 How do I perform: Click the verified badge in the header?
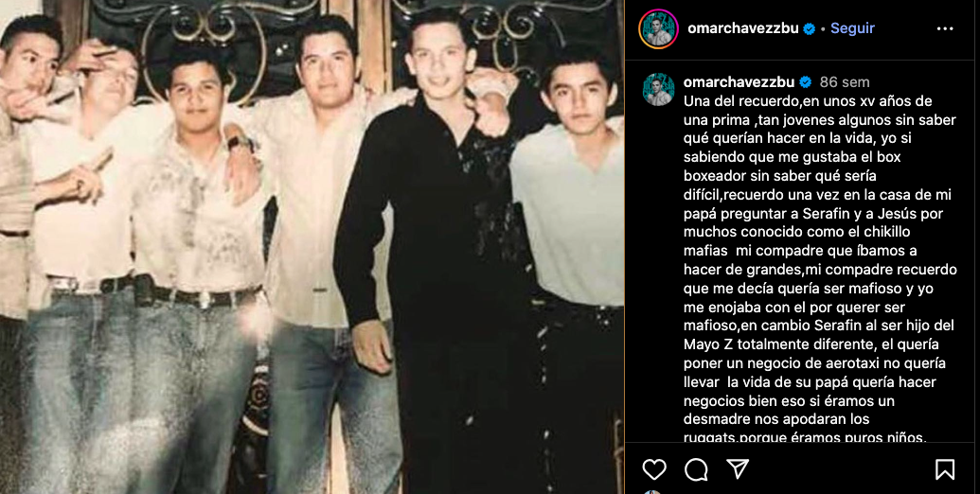click(809, 28)
